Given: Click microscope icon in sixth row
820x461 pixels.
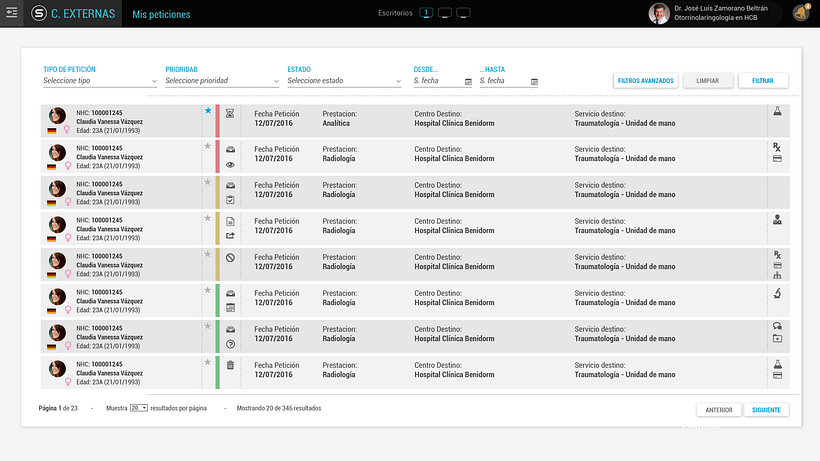Looking at the screenshot, I should [778, 294].
